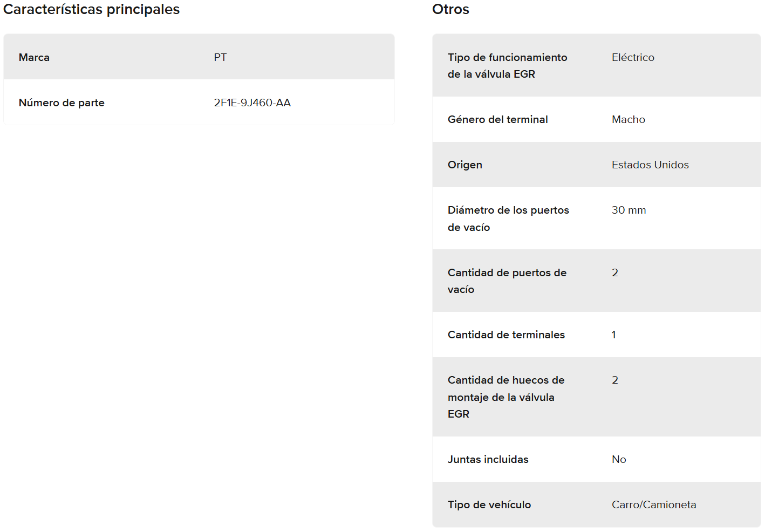
Task: Select the value "Carro/Camioneta"
Action: click(x=653, y=505)
